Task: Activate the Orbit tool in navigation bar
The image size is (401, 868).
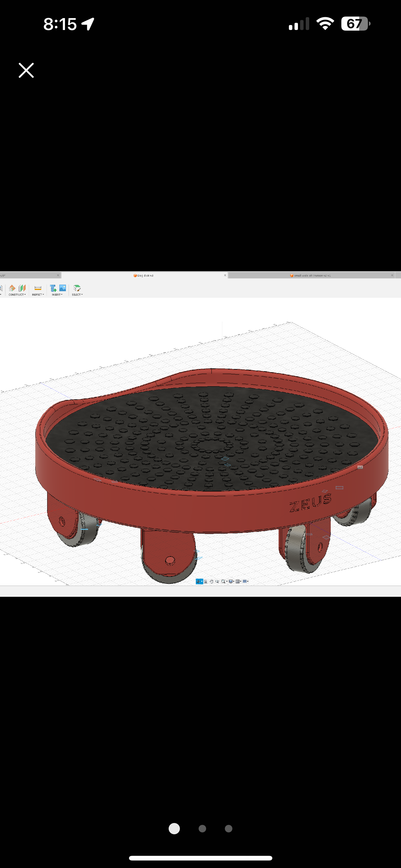Action: 198,581
